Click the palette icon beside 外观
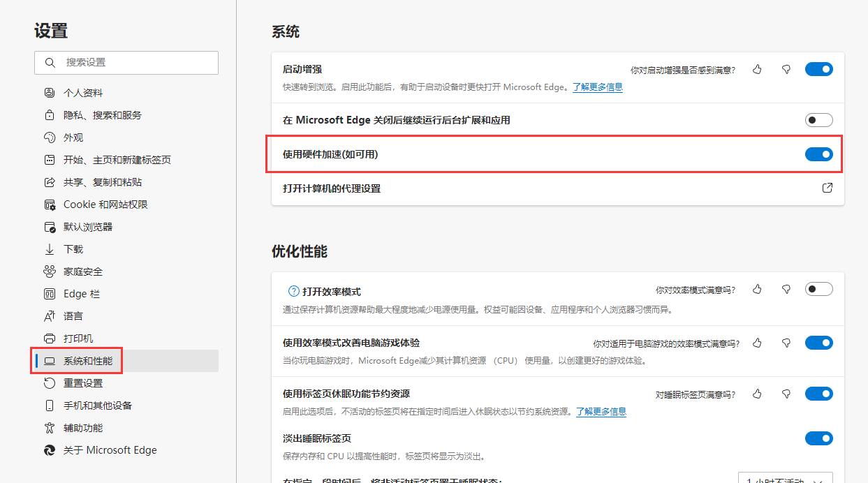 point(49,138)
